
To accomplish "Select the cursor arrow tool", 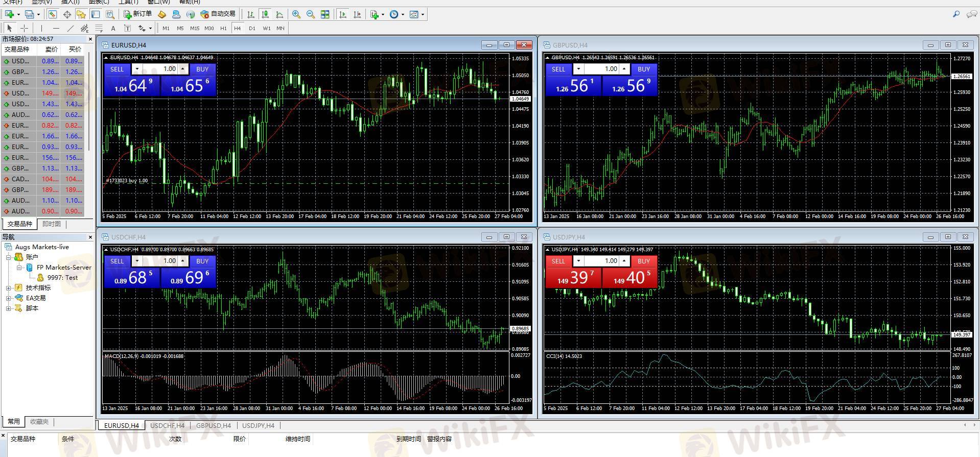I will 9,28.
